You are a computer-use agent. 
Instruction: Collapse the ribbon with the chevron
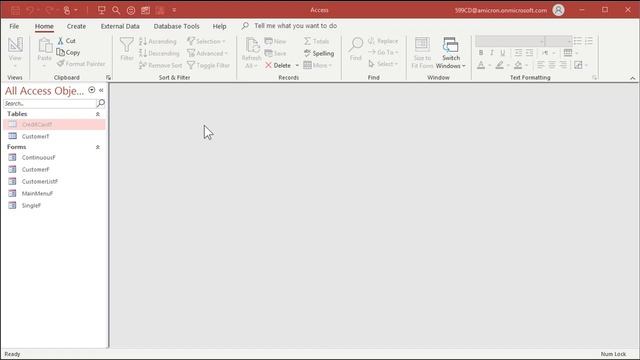[x=632, y=78]
